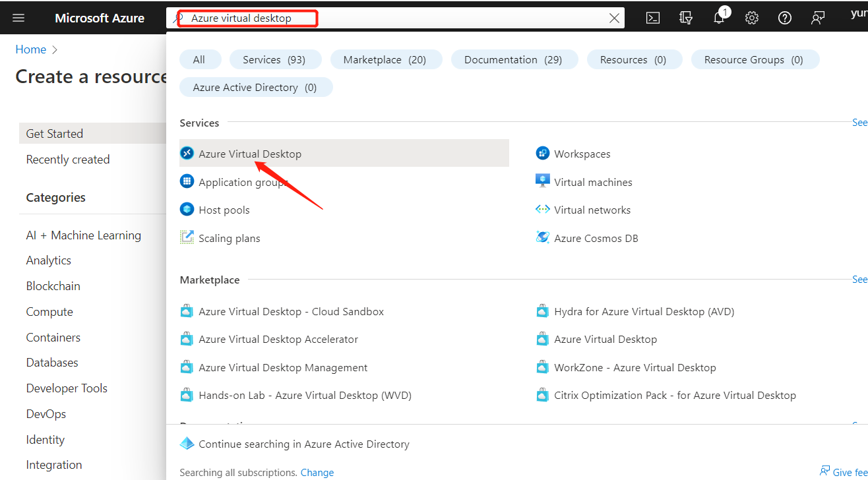Viewport: 868px width, 480px height.
Task: Open Recently created section
Action: pos(68,159)
